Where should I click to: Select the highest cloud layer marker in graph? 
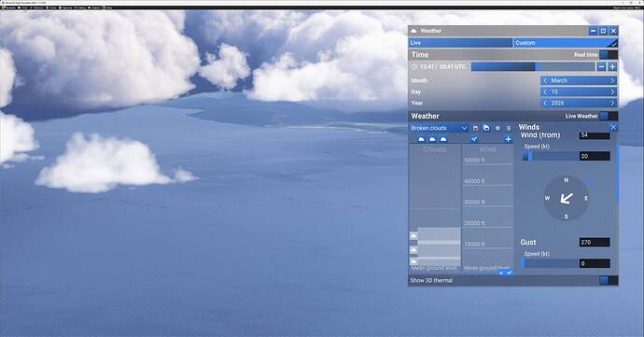(413, 235)
